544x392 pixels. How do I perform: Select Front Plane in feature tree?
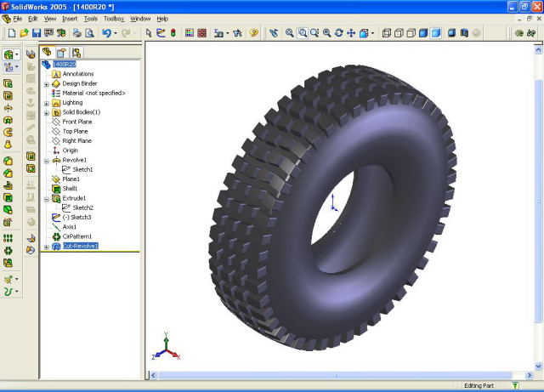(x=76, y=122)
